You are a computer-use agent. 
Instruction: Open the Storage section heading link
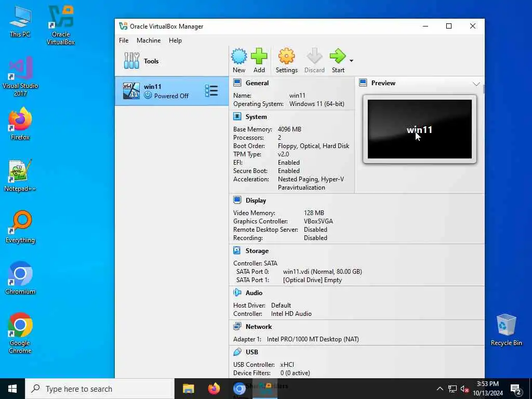point(257,251)
